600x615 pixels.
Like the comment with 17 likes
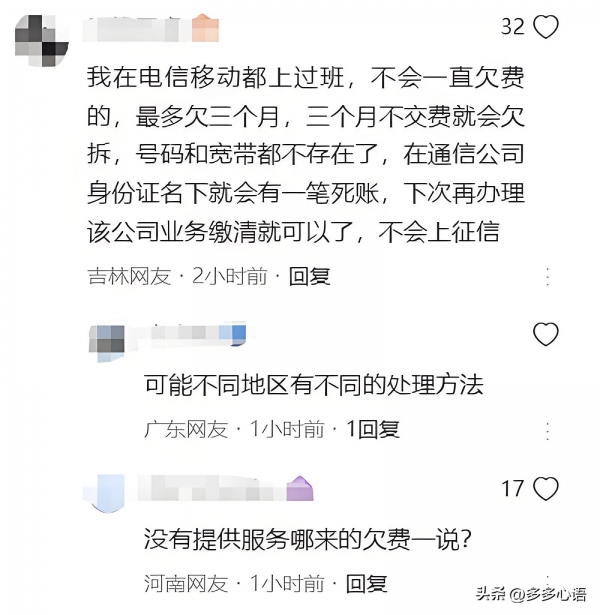click(x=546, y=489)
